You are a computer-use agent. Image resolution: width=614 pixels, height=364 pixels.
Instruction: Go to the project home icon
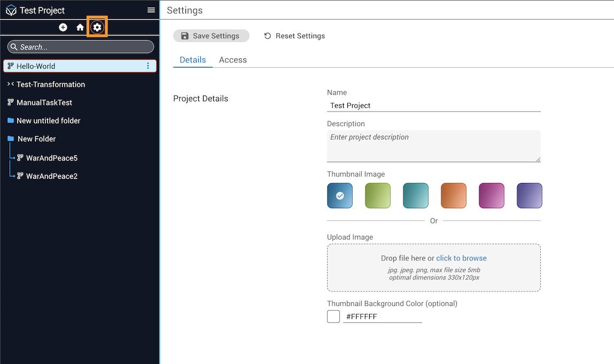[80, 27]
